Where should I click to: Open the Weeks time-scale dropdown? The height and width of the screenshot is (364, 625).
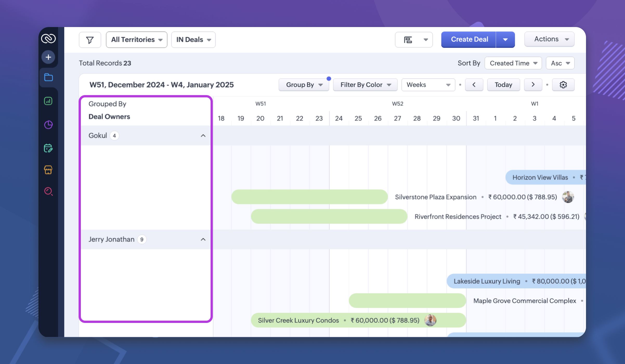coord(428,85)
